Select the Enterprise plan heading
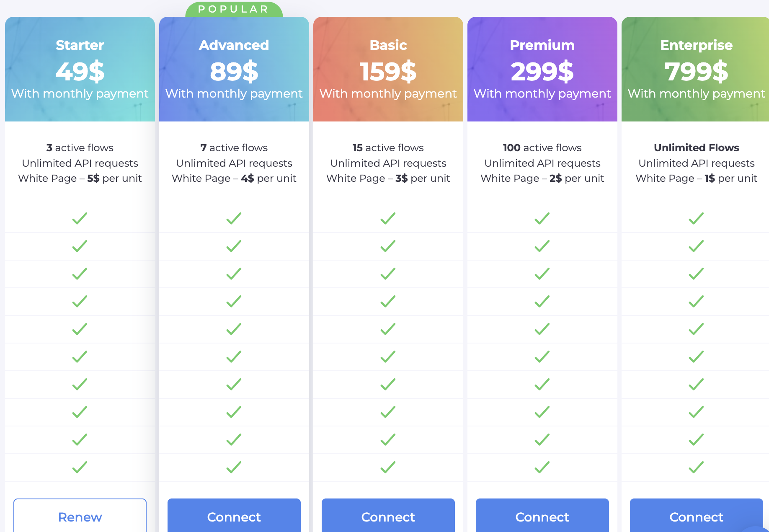This screenshot has width=769, height=532. 696,45
